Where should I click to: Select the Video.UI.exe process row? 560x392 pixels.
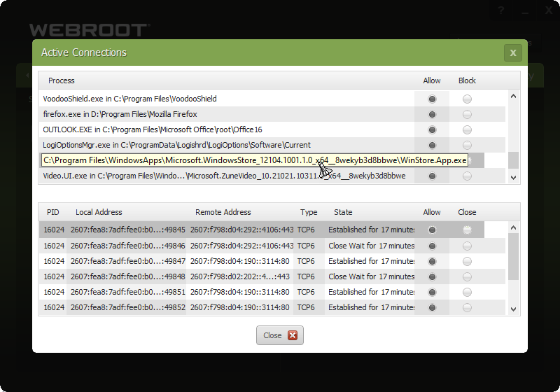click(x=272, y=176)
